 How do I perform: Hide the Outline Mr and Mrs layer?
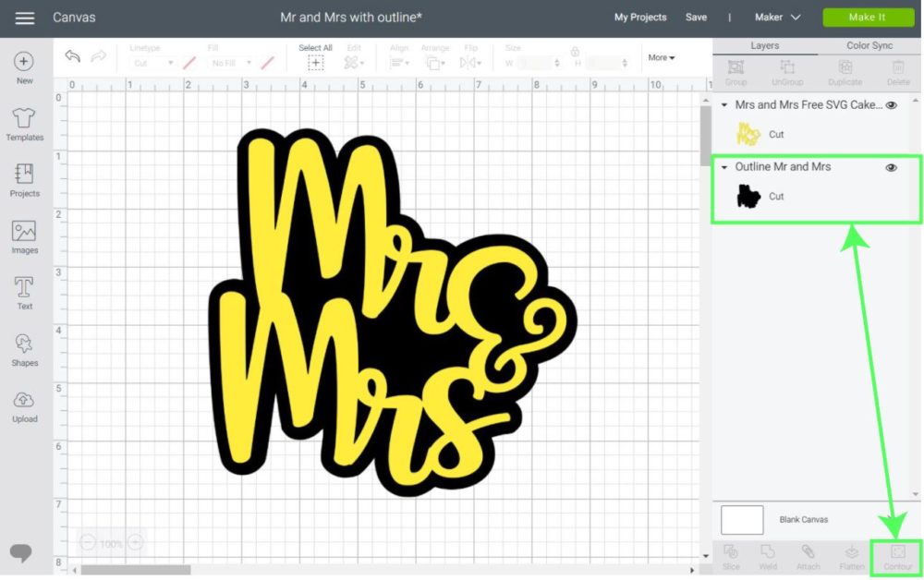point(891,167)
